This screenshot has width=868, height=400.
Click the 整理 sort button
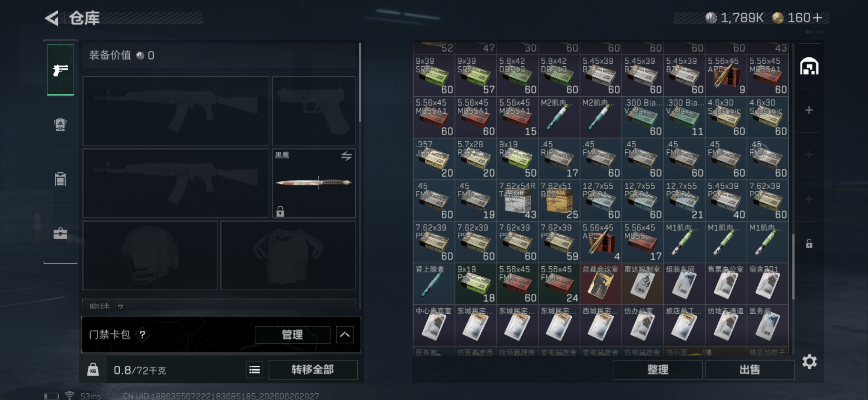(x=658, y=370)
